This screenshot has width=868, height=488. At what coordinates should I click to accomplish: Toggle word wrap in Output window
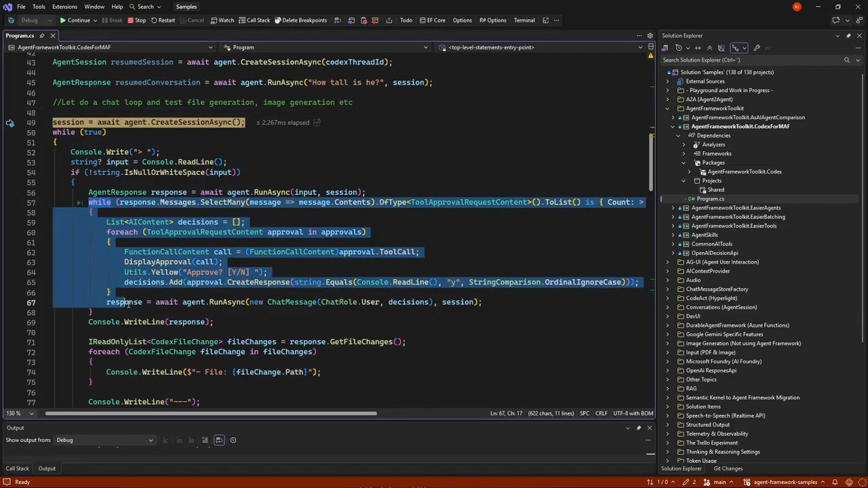point(219,440)
